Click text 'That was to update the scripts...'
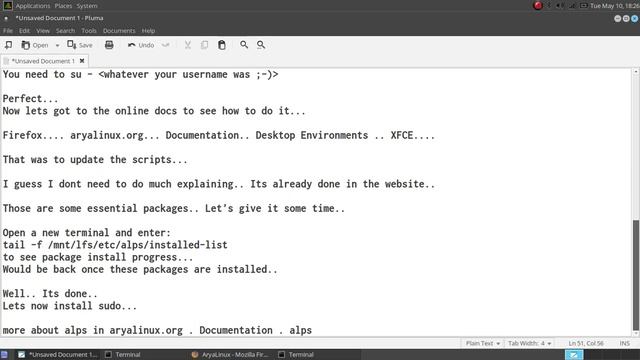Image resolution: width=640 pixels, height=360 pixels. (95, 160)
